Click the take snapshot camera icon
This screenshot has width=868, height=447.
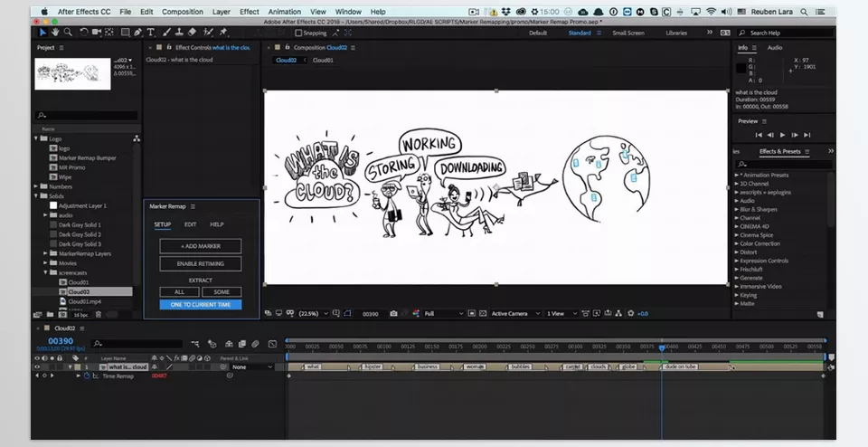pyautogui.click(x=393, y=313)
